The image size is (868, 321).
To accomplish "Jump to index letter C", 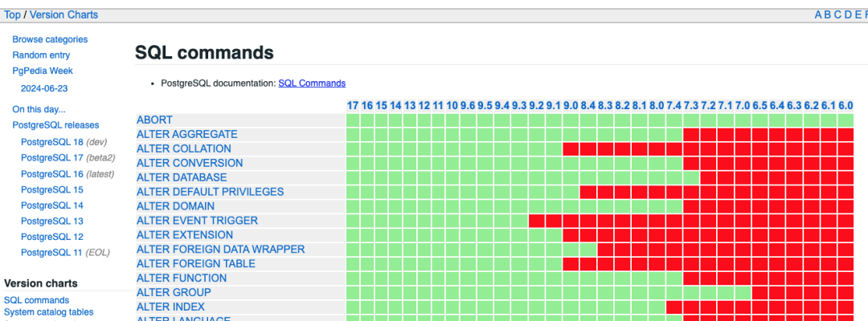I will click(x=837, y=15).
